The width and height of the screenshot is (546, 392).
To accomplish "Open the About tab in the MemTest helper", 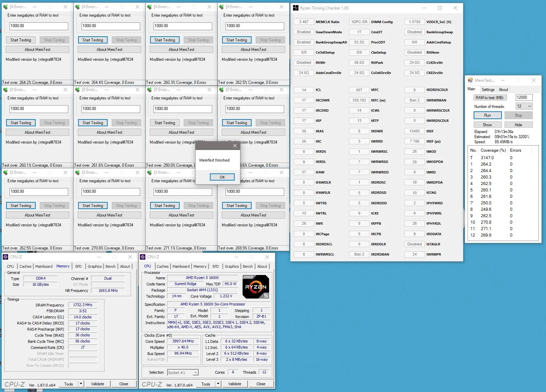I will [503, 90].
